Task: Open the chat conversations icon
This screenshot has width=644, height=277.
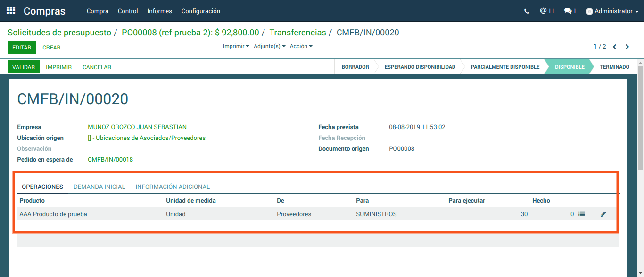Action: (570, 11)
